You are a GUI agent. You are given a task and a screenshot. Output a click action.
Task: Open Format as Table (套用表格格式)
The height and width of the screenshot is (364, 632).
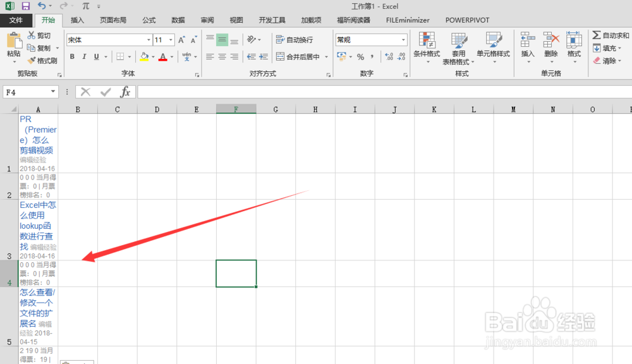coord(458,49)
